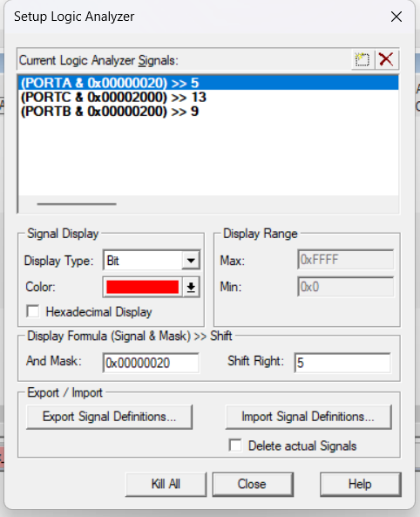420x517 pixels.
Task: Enable the Hexadecimal Display checkbox
Action: point(33,311)
